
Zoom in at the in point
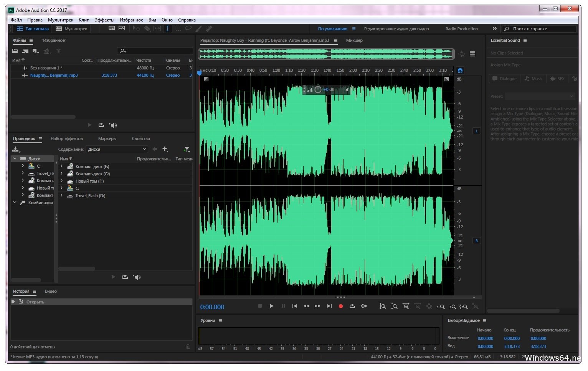pyautogui.click(x=441, y=307)
